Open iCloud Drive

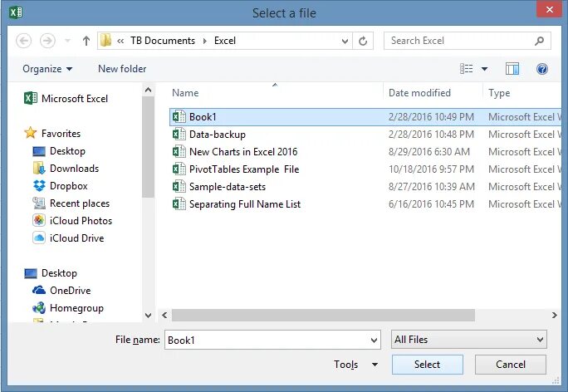point(68,238)
